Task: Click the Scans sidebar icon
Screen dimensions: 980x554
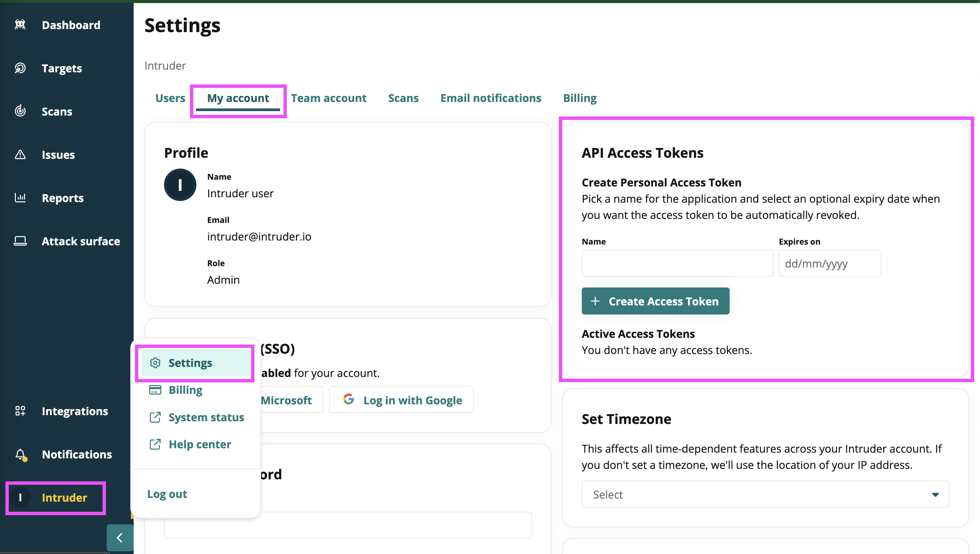Action: (20, 111)
